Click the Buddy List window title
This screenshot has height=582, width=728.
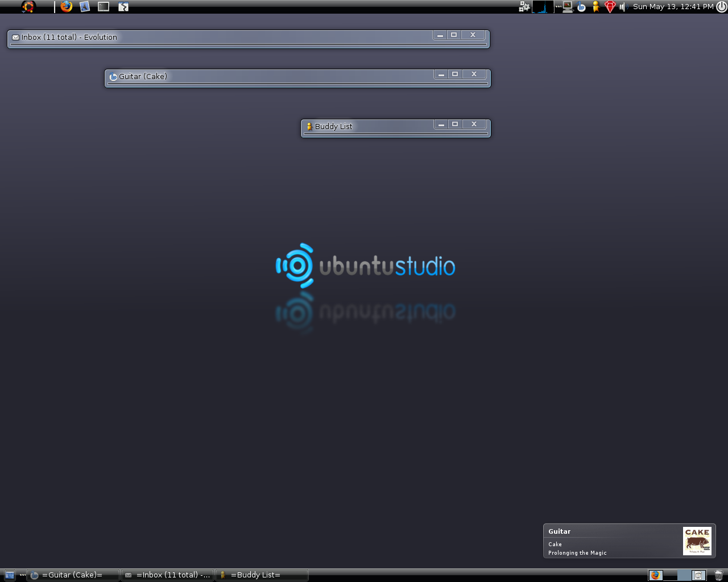tap(334, 127)
